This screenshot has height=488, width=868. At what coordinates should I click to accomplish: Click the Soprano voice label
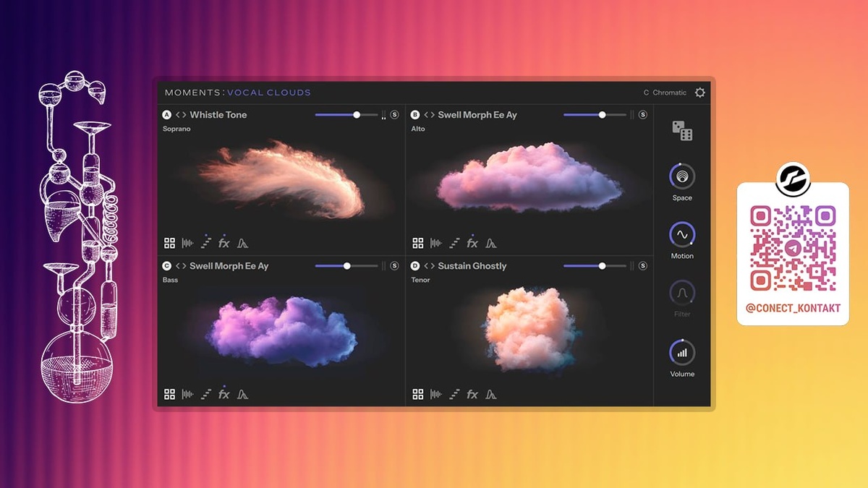pos(176,129)
